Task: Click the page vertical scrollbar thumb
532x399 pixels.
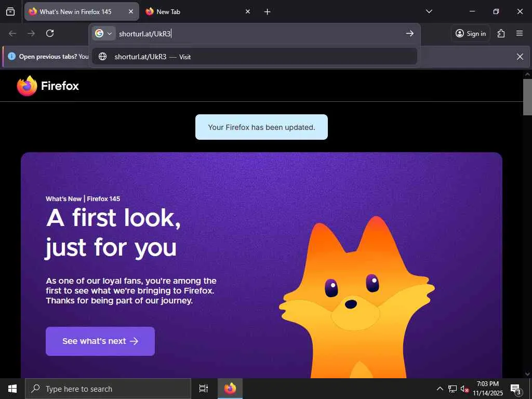Action: 527,97
